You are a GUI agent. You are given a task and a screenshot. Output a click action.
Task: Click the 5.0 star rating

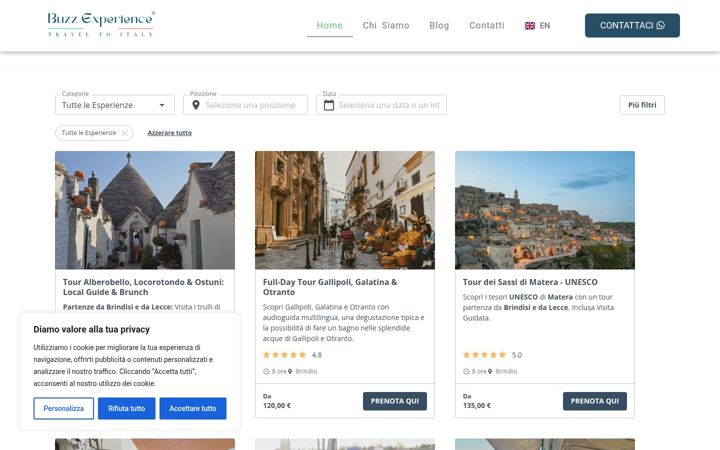click(492, 355)
